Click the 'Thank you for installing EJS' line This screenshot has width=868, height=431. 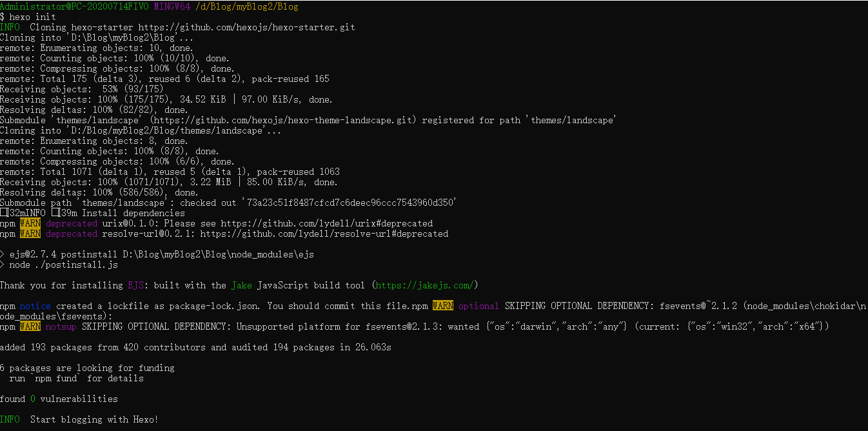(x=239, y=285)
